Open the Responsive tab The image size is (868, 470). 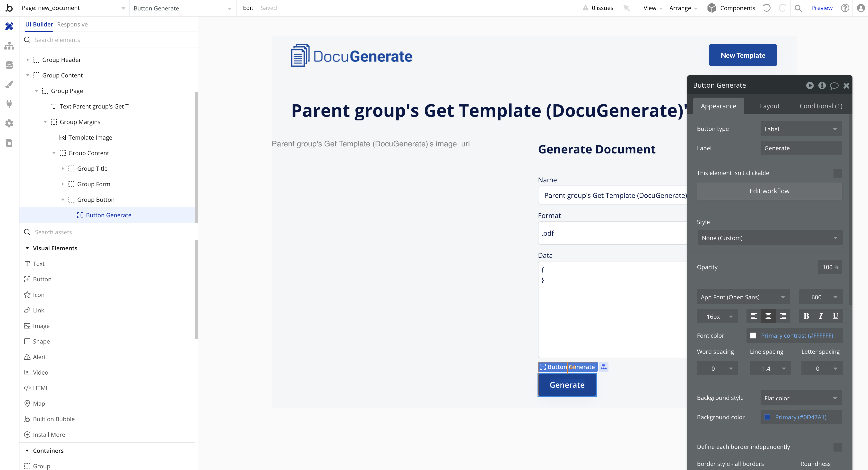pos(72,24)
